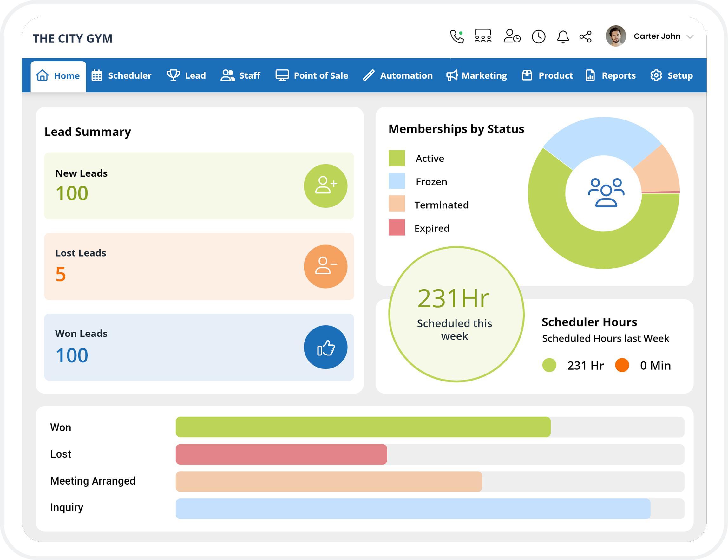Open the Reports section from the navigation
Viewport: 728px width, 560px height.
pos(610,75)
